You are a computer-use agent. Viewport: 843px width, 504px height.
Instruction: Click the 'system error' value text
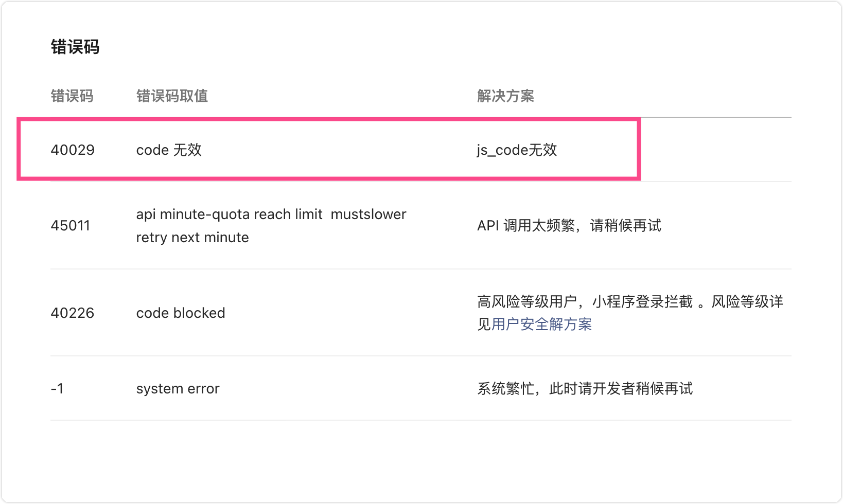(178, 389)
